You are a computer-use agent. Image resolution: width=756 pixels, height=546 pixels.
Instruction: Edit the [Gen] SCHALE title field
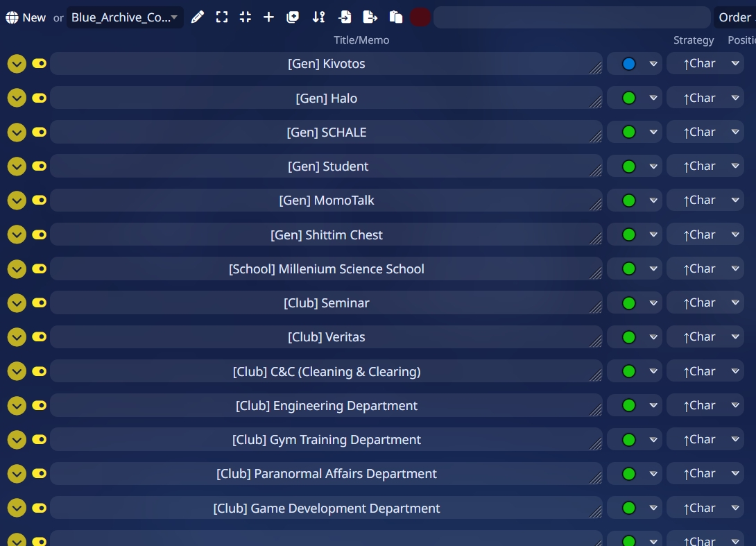[x=327, y=132]
